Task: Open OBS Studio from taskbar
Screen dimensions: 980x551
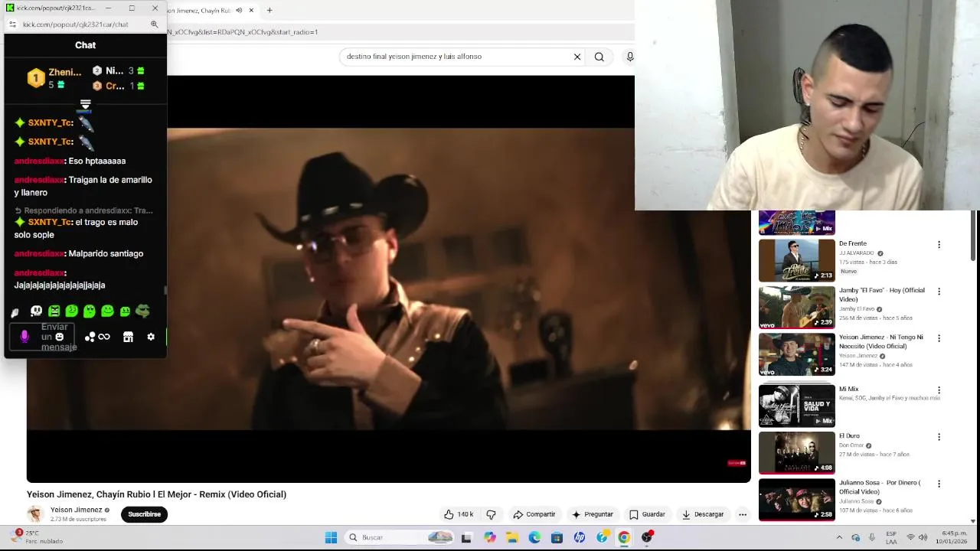Action: click(647, 537)
